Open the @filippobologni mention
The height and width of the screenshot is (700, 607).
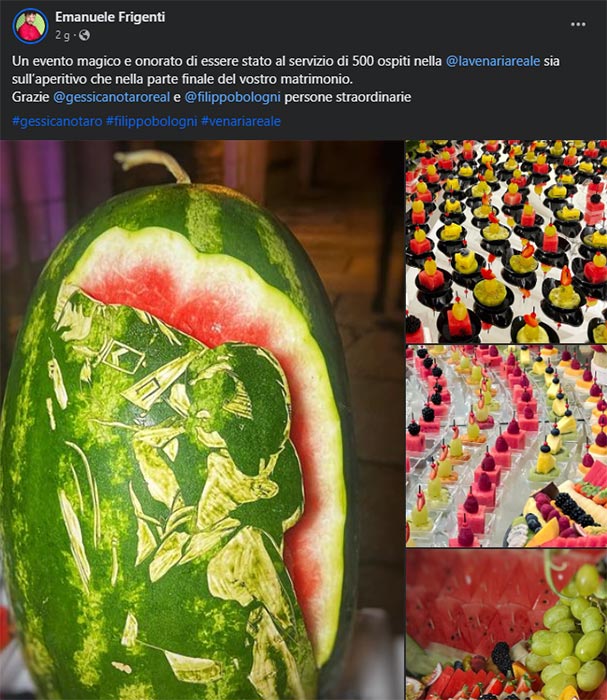[x=233, y=97]
